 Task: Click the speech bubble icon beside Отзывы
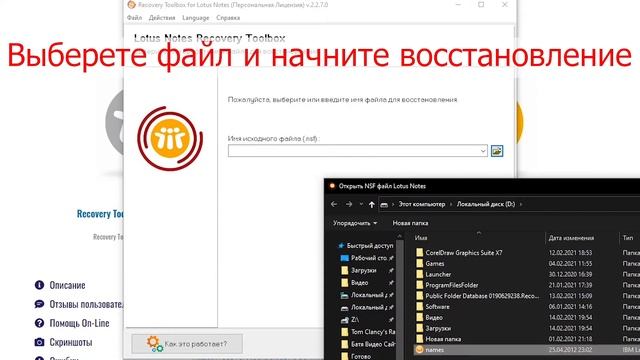[39, 304]
